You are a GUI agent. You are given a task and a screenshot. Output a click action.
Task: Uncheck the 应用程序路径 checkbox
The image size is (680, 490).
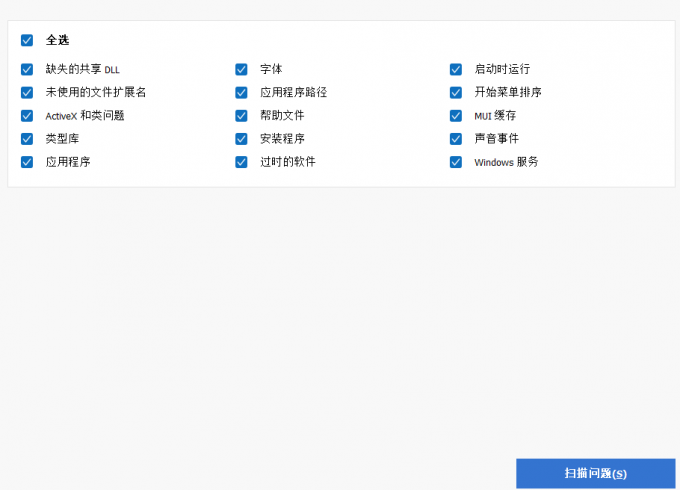(241, 92)
